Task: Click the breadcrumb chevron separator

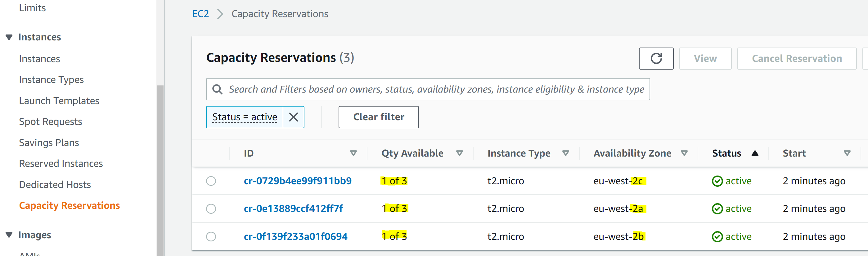Action: (220, 14)
